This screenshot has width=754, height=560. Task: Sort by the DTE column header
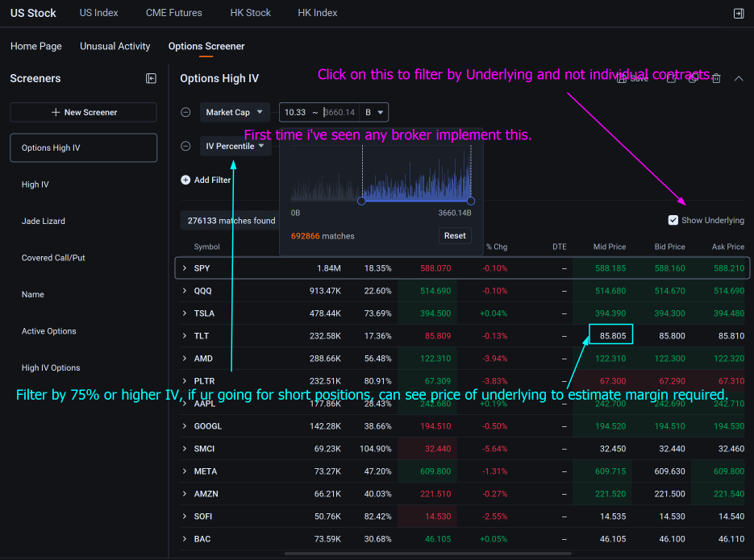[559, 247]
